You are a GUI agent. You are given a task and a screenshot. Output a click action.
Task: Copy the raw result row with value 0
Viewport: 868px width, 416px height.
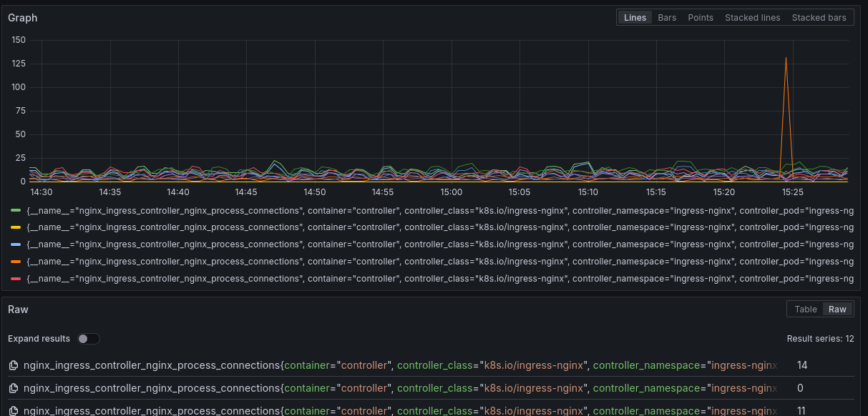pyautogui.click(x=13, y=388)
